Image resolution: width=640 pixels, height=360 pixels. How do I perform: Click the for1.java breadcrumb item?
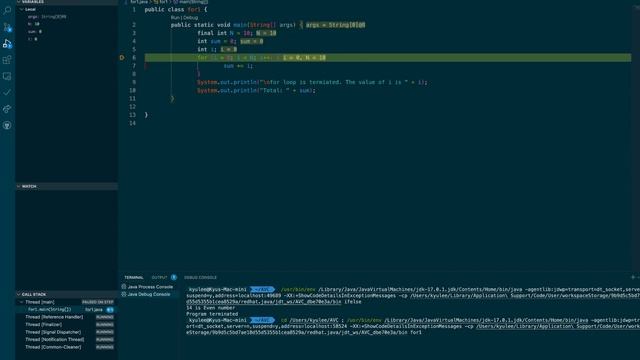(139, 2)
